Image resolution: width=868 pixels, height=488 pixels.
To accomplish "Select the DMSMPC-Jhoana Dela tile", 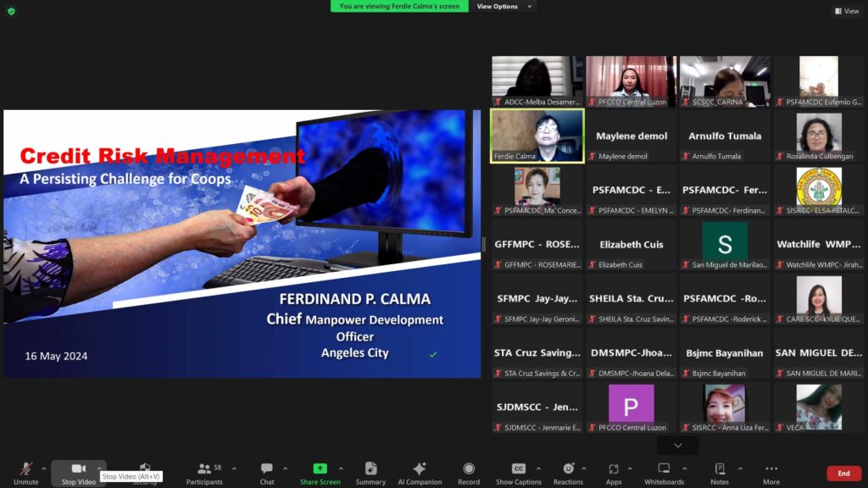I will 631,353.
